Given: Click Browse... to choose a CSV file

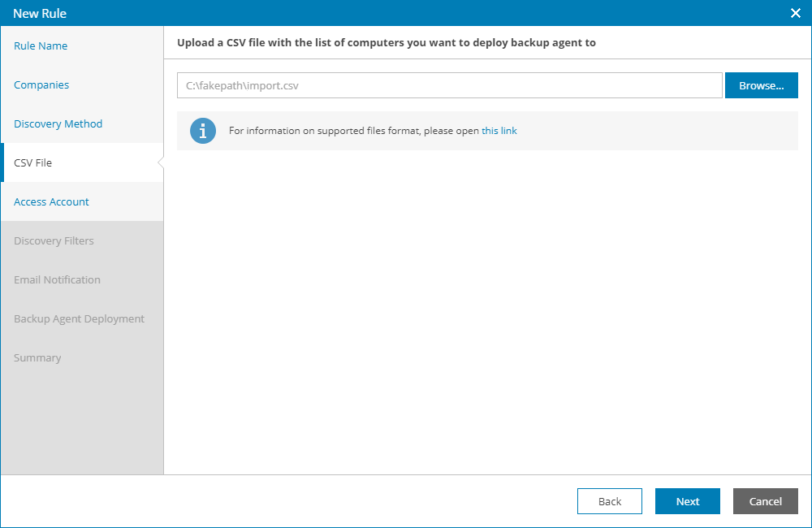Looking at the screenshot, I should click(x=762, y=85).
